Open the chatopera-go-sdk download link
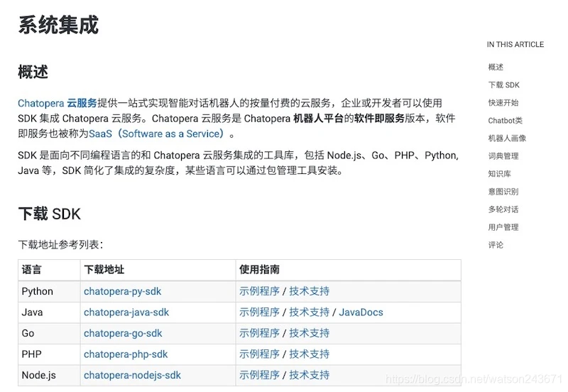The image size is (568, 392). [x=123, y=333]
